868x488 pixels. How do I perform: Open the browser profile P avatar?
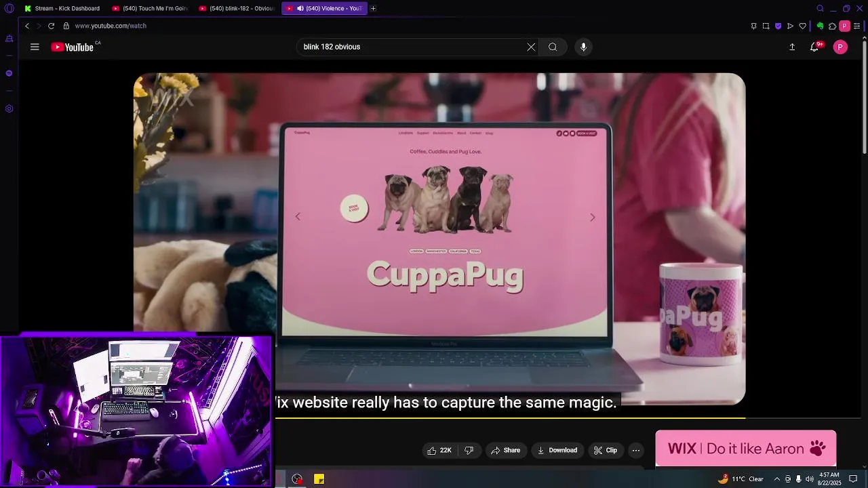(x=844, y=26)
